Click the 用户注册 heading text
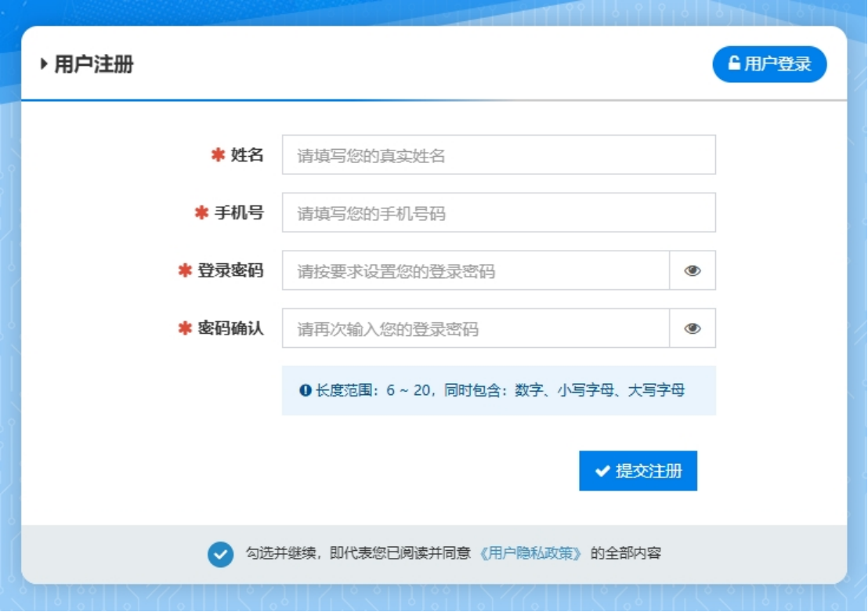868x612 pixels. (93, 64)
